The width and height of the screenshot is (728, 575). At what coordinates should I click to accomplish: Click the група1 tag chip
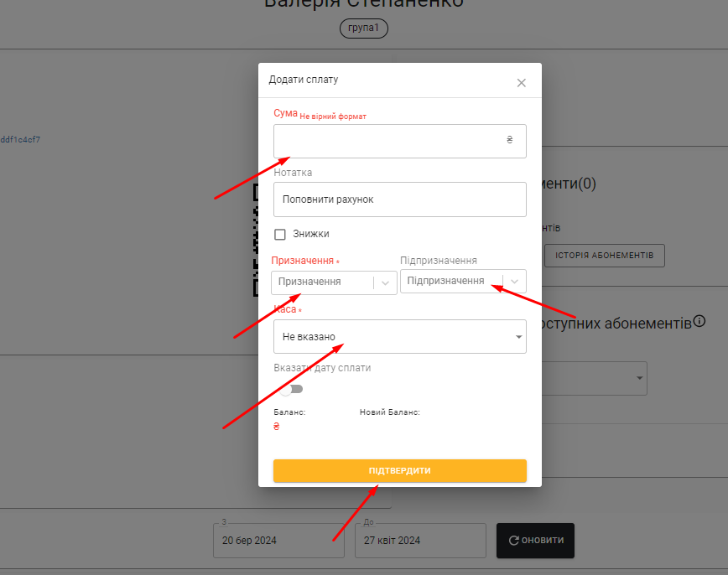click(x=363, y=28)
